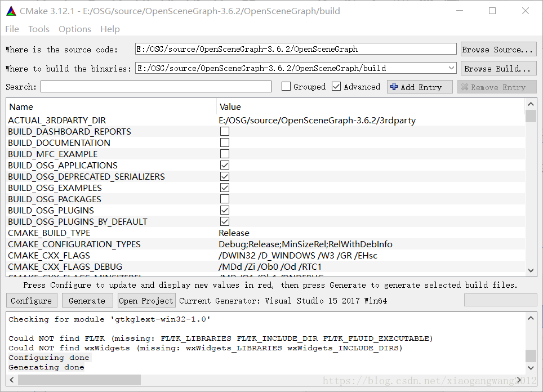
Task: Select the BUILD_OSG_PACKAGES entry name
Action: coord(55,199)
